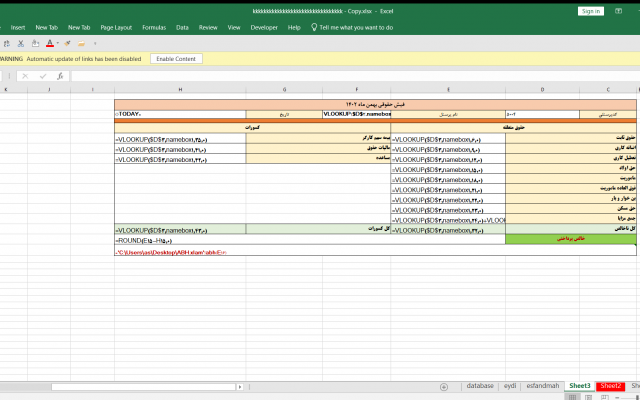Click the Cancel X icon in formula bar
Screen dimensions: 640x400
click(x=27, y=76)
